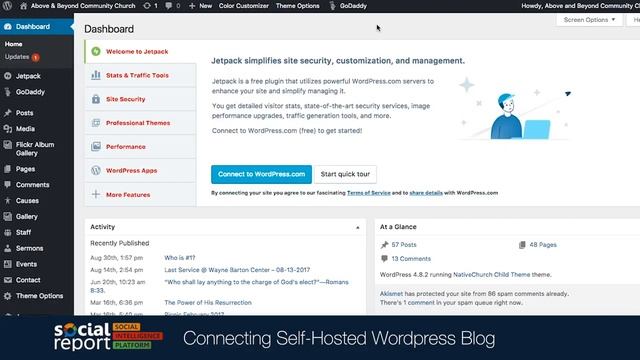Click the padlock icon for Site Security
Screen dimensions: 640x360
tap(96, 99)
